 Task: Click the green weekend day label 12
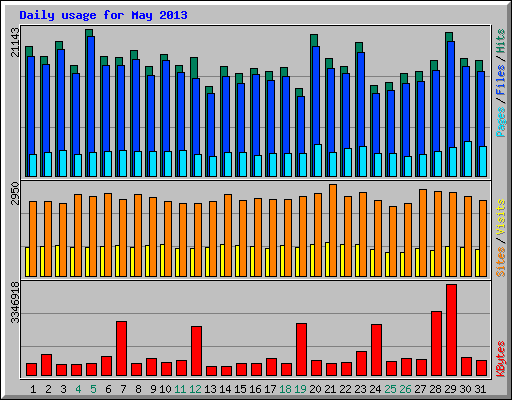pyautogui.click(x=195, y=389)
